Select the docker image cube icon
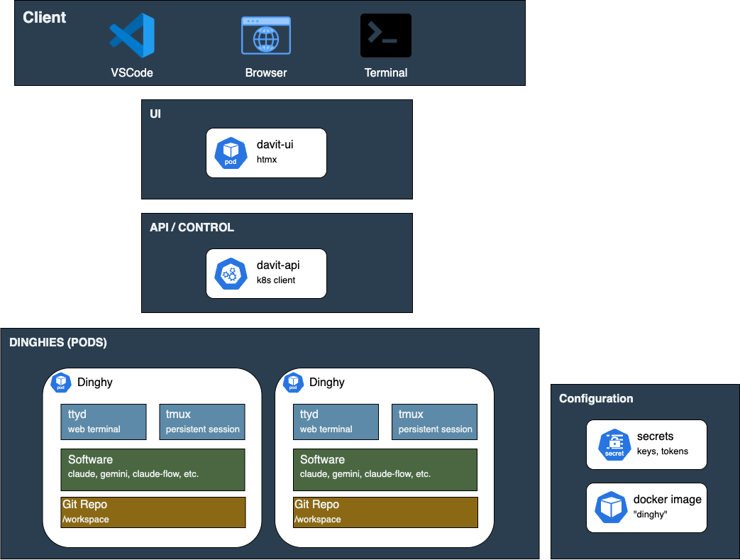 (610, 507)
